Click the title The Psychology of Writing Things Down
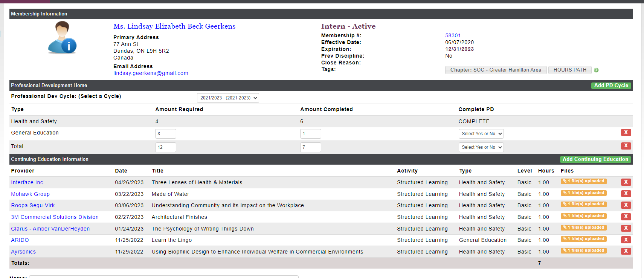644x278 pixels. click(203, 229)
